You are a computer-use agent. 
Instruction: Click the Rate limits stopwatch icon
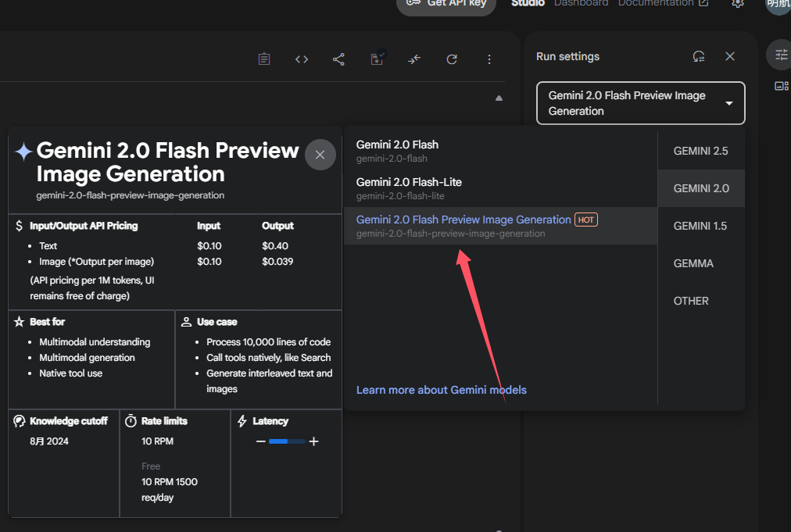tap(131, 420)
